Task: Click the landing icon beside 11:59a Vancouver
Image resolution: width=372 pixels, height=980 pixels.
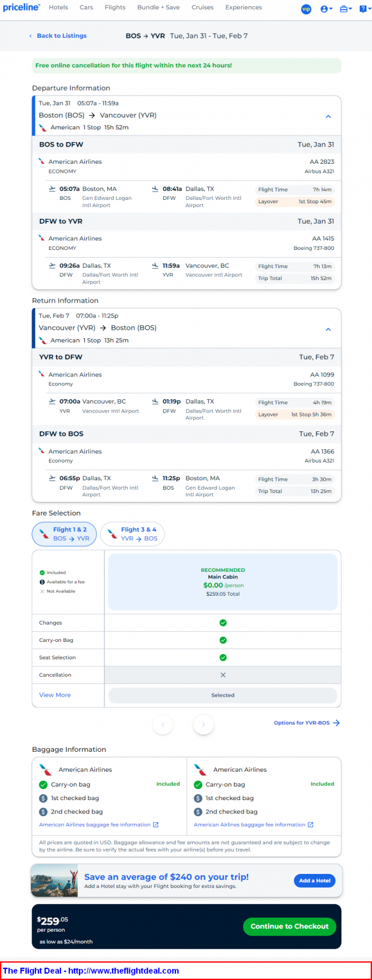Action: coord(155,265)
